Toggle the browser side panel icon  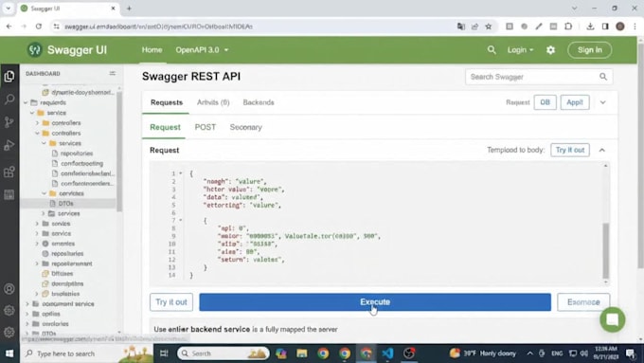click(605, 27)
